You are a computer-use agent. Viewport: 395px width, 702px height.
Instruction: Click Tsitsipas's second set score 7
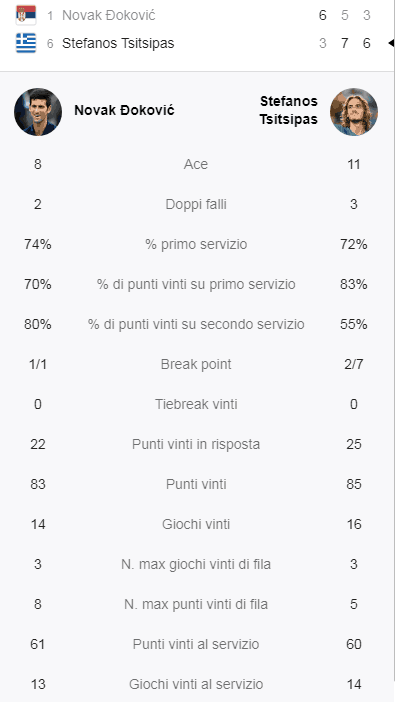[344, 43]
